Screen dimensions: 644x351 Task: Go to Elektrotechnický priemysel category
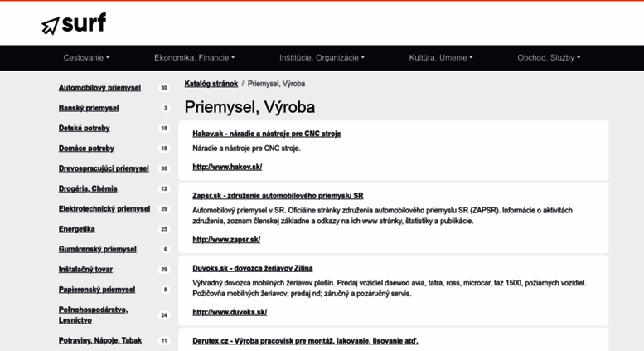point(104,209)
